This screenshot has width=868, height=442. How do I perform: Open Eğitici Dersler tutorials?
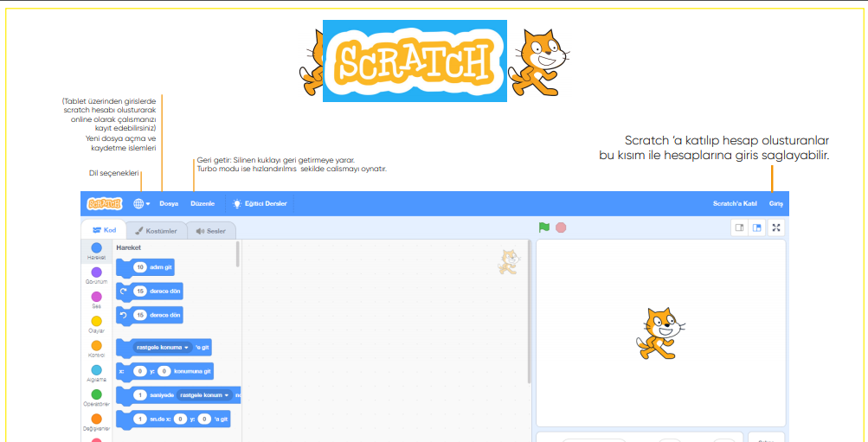pyautogui.click(x=260, y=204)
